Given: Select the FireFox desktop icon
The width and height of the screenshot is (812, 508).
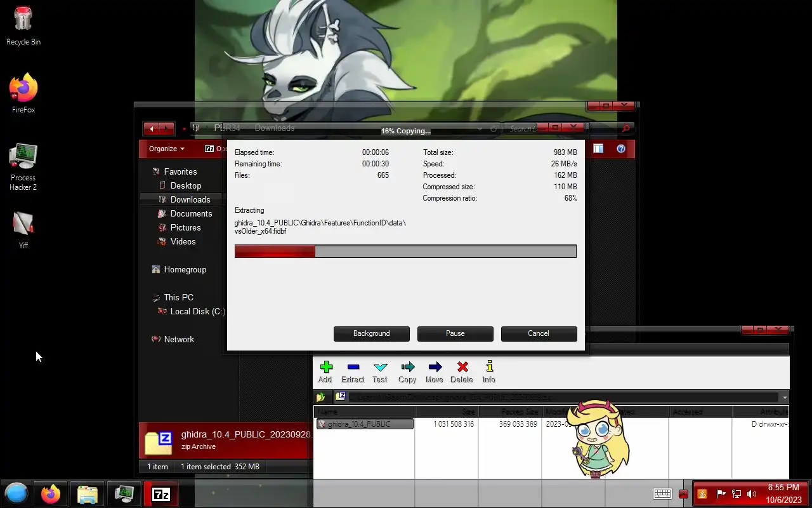Looking at the screenshot, I should click(23, 93).
